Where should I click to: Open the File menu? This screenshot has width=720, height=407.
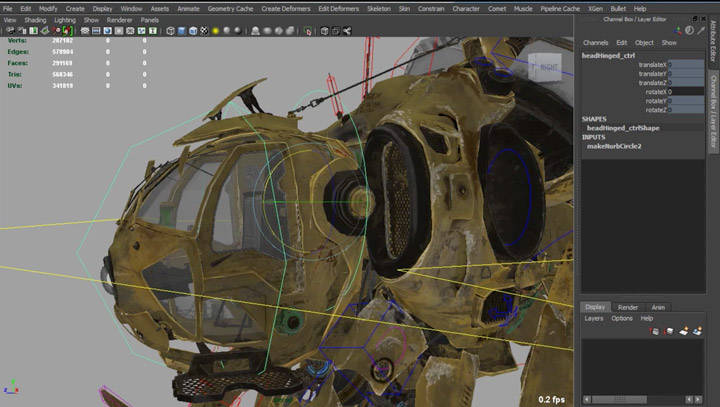7,9
